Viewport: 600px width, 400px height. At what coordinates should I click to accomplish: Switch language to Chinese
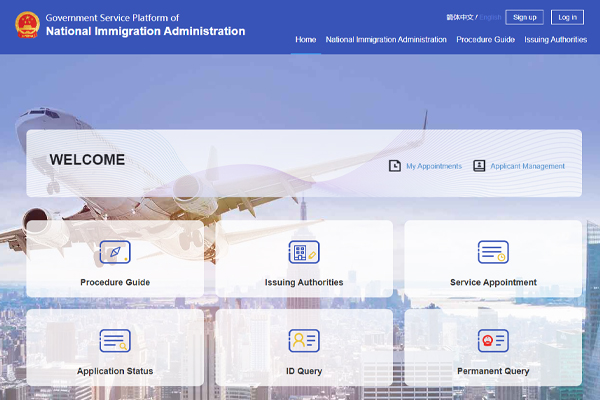tap(460, 17)
